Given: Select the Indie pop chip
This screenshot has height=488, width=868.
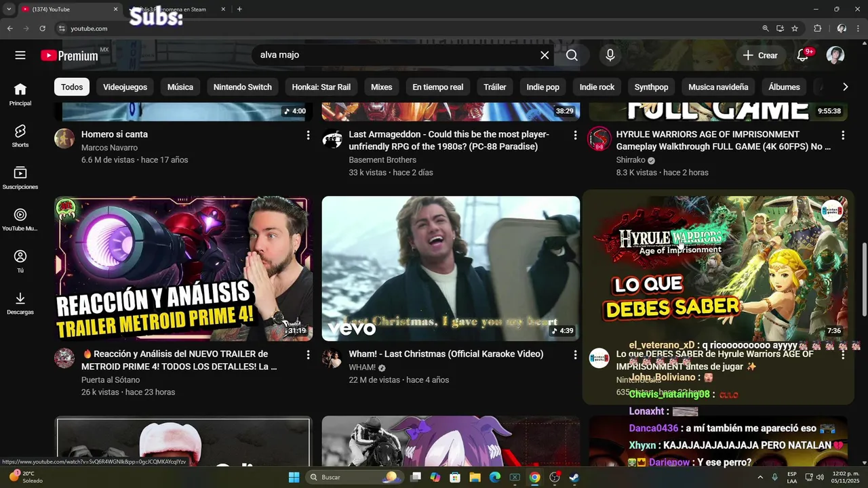Looking at the screenshot, I should (543, 87).
